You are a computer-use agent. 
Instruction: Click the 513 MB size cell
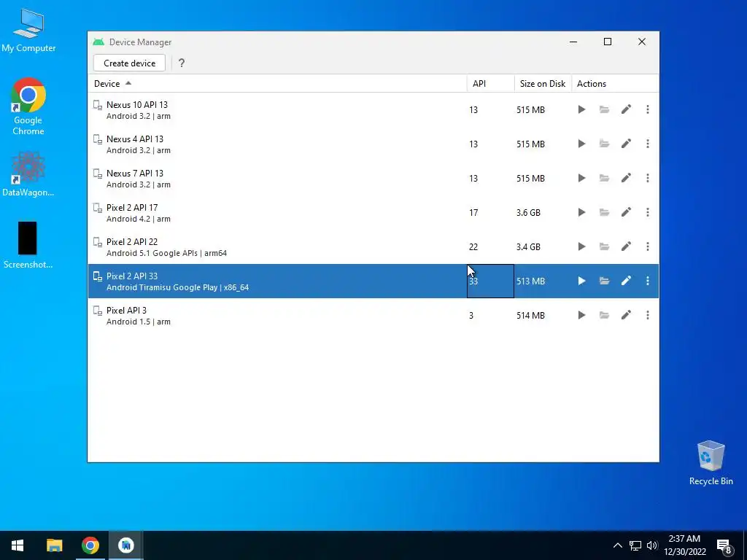coord(543,281)
